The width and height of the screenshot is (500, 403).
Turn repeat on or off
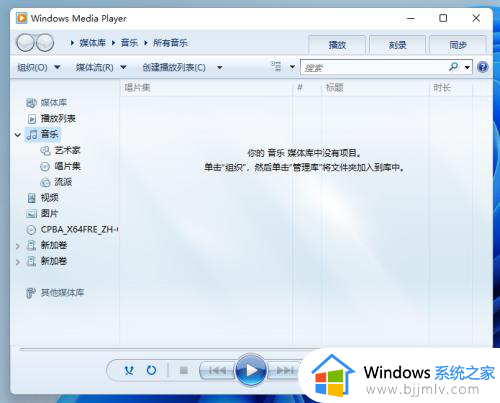click(x=151, y=370)
